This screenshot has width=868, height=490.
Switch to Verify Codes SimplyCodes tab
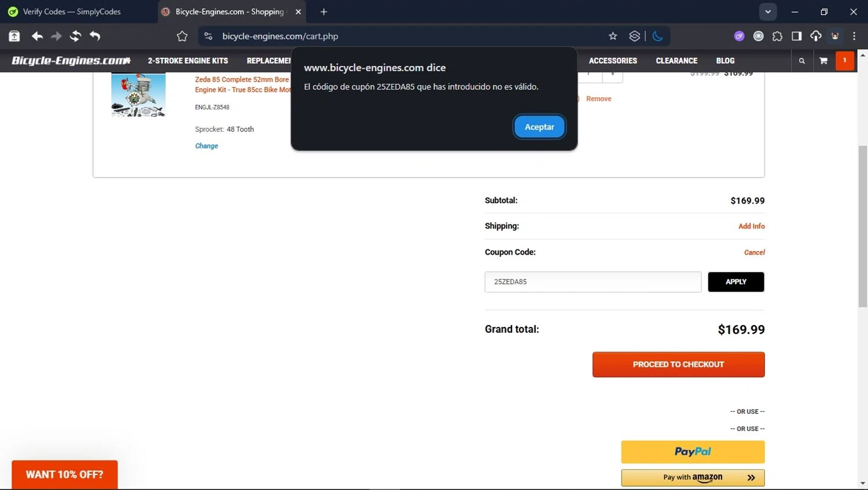(x=72, y=12)
